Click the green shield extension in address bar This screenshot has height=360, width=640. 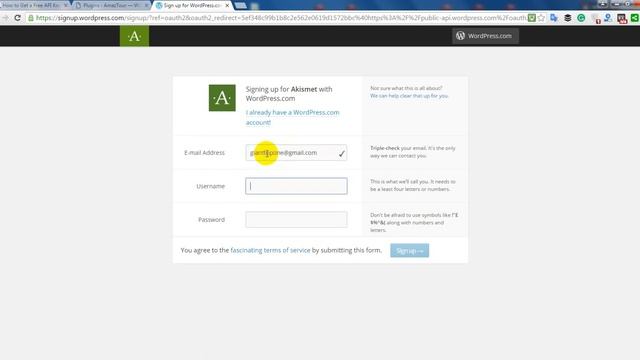[531, 18]
